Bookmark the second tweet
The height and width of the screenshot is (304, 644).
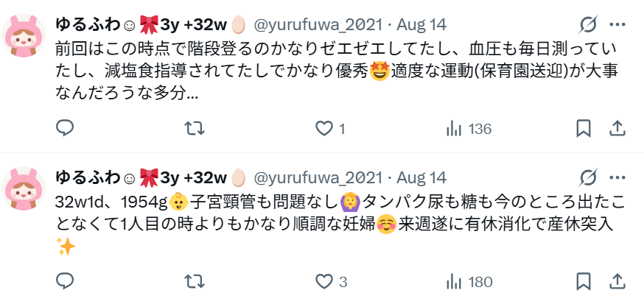point(584,281)
